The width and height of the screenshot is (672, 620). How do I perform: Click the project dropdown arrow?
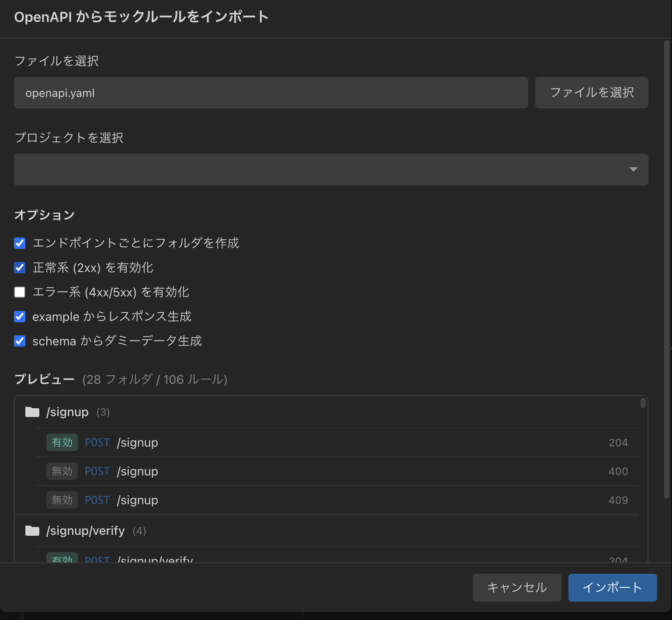pyautogui.click(x=633, y=169)
